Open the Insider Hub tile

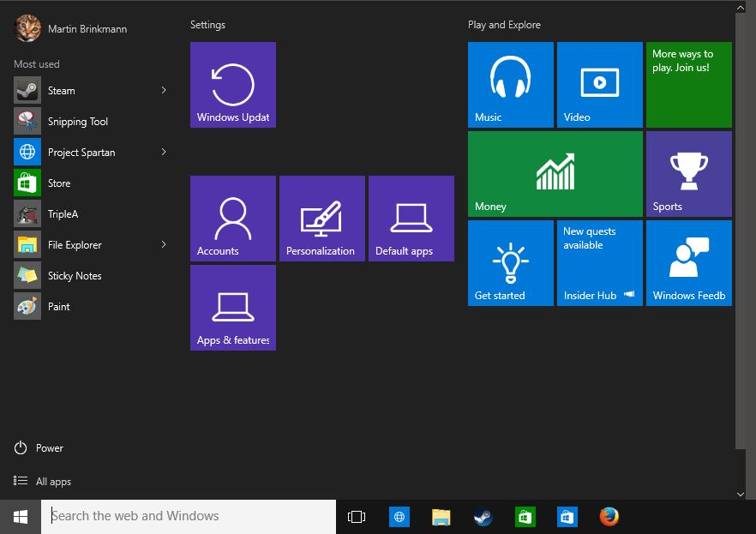pyautogui.click(x=600, y=263)
